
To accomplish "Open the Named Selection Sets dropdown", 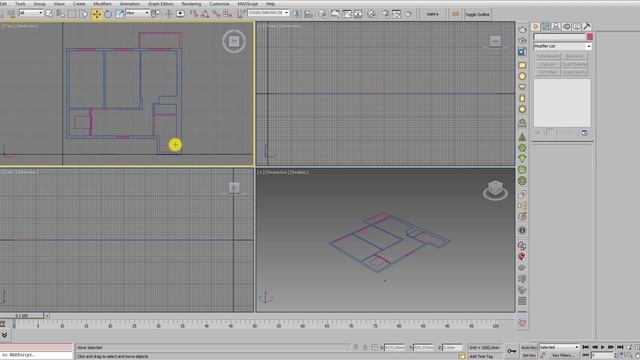I will coord(269,13).
